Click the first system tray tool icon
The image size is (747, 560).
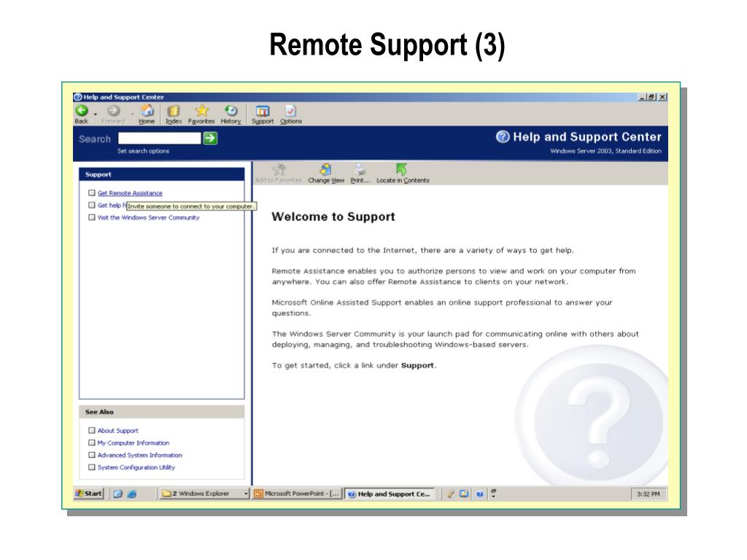(x=451, y=494)
